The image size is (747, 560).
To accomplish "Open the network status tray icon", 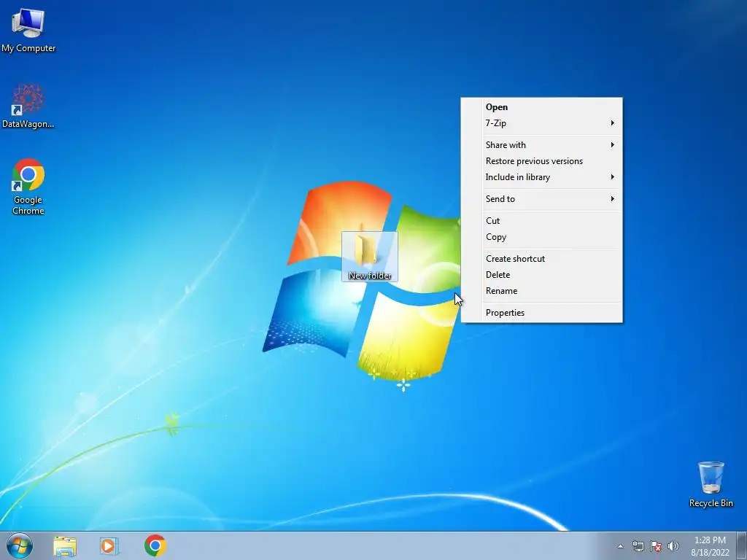I will click(x=638, y=546).
